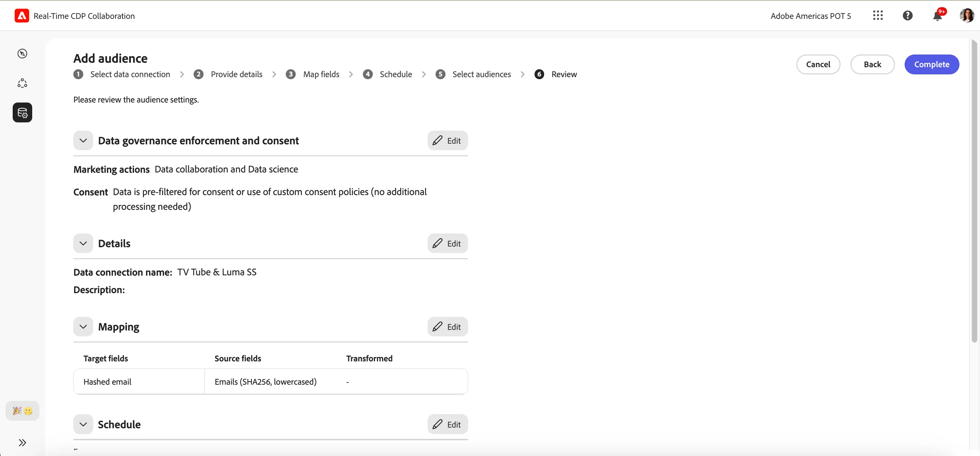The width and height of the screenshot is (980, 456).
Task: Expand the sidebar with double chevron
Action: (23, 443)
